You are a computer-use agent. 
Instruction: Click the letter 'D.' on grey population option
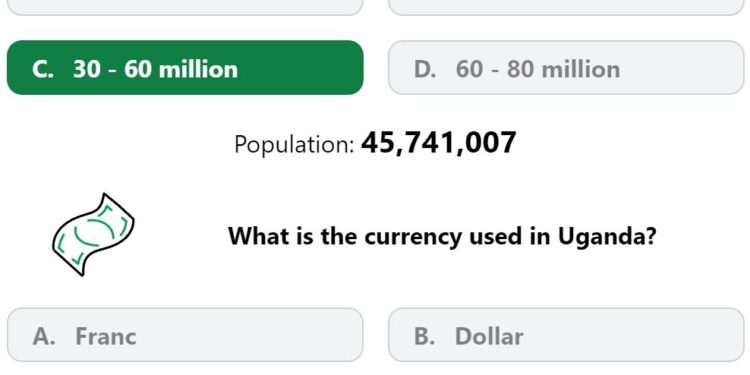tap(425, 69)
